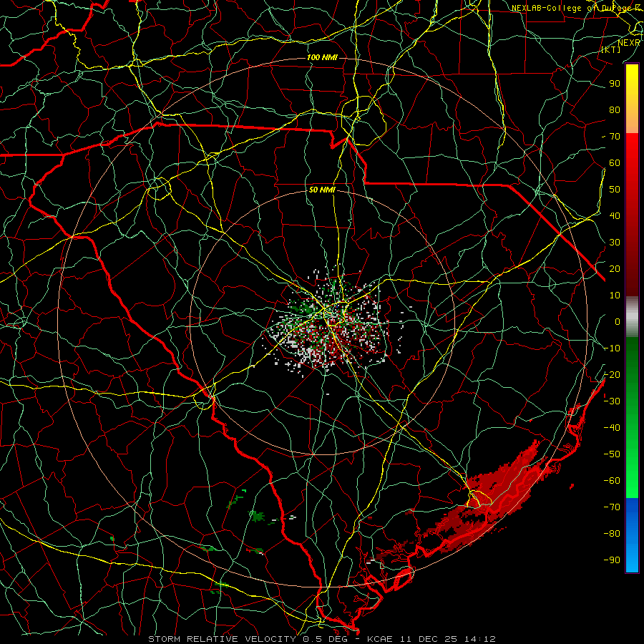
Task: Click the 14:12 timestamp in the caption
Action: point(481,639)
